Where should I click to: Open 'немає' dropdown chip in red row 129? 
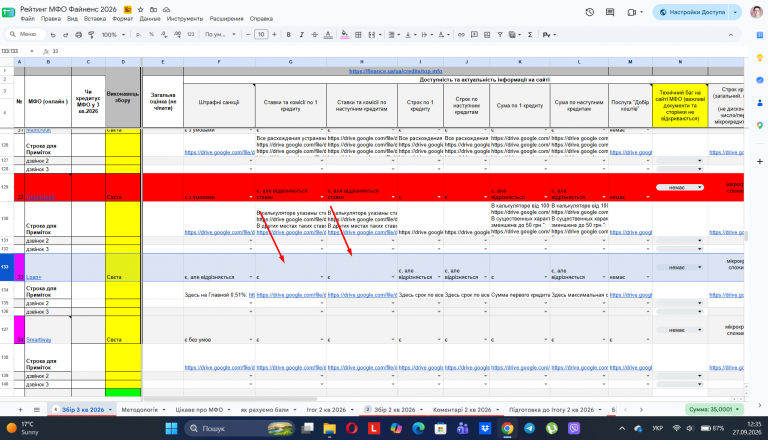tap(680, 187)
